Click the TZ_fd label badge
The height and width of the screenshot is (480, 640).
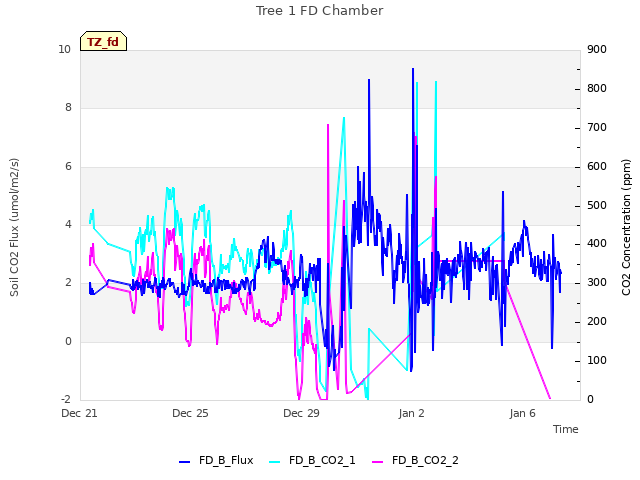click(103, 41)
